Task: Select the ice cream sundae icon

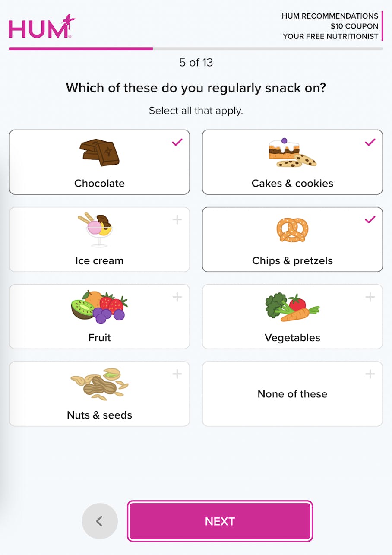Action: (99, 229)
